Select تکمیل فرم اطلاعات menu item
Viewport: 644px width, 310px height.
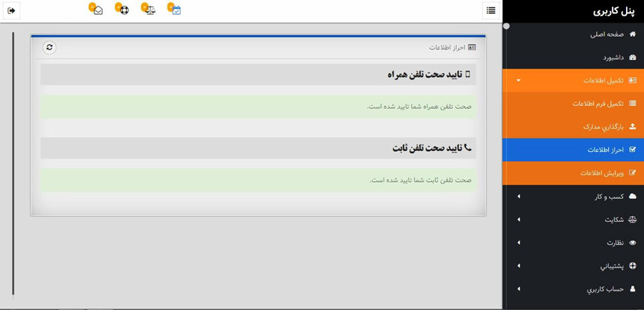coord(598,104)
